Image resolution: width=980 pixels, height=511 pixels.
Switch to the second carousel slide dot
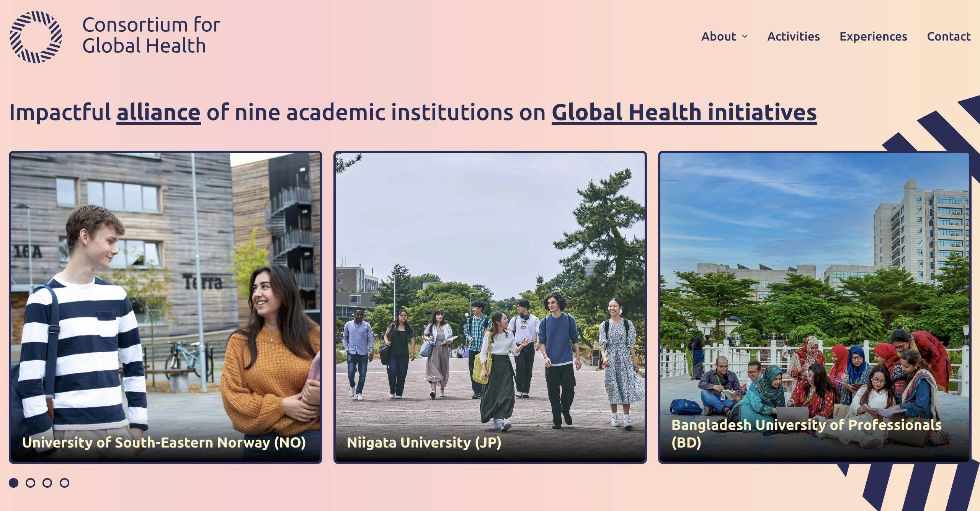click(x=31, y=483)
